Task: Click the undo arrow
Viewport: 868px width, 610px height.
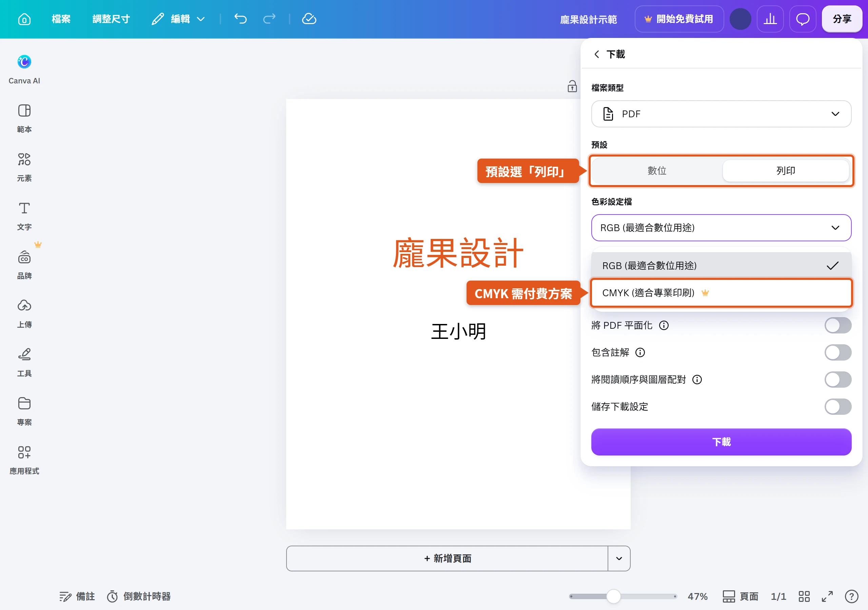Action: [x=240, y=19]
